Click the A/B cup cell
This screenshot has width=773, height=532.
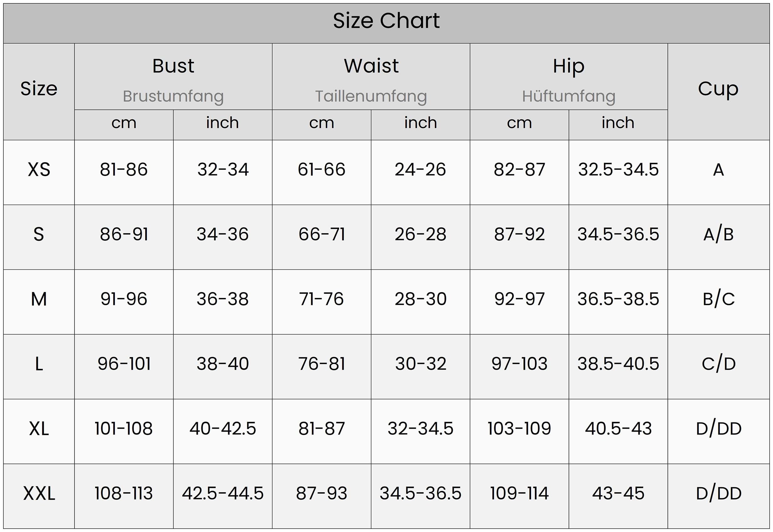[x=718, y=234]
